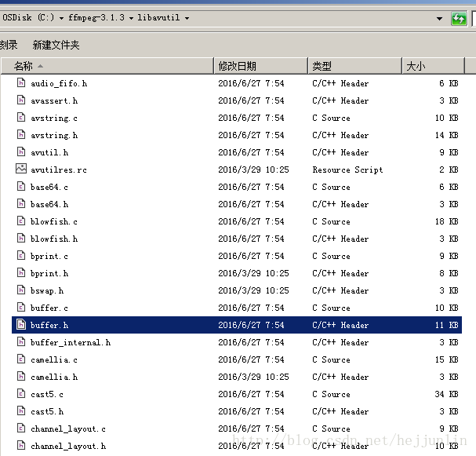This screenshot has height=456, width=476.
Task: Sort by 名称 column header
Action: (x=107, y=66)
